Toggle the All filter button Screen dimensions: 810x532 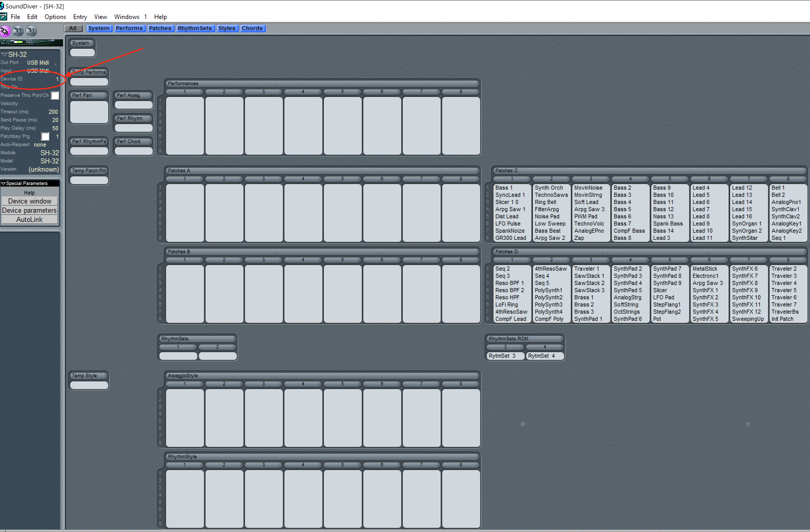click(73, 28)
